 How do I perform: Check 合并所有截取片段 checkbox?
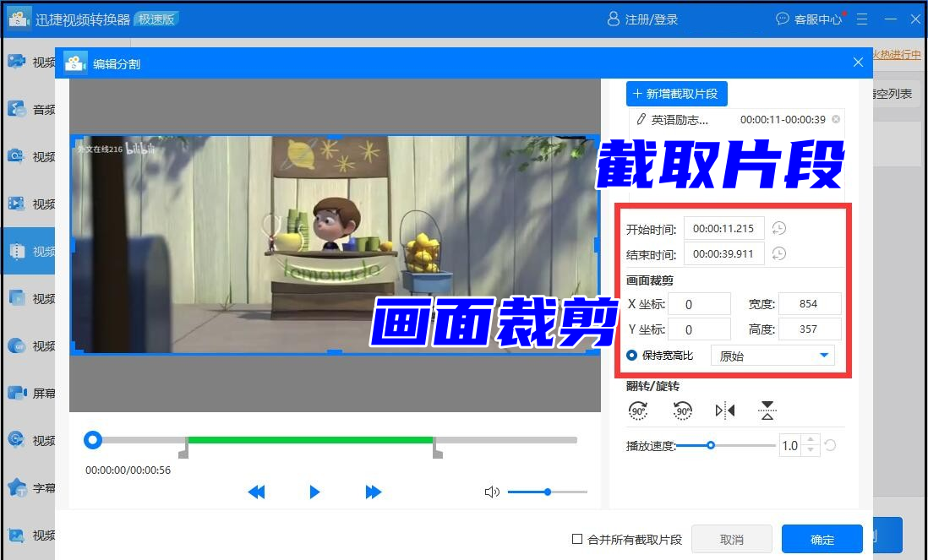[x=577, y=539]
